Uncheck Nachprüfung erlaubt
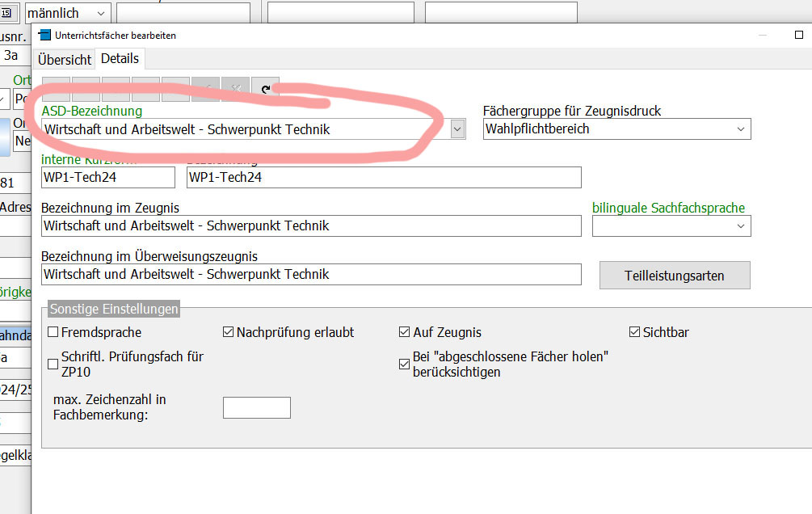 pyautogui.click(x=229, y=332)
